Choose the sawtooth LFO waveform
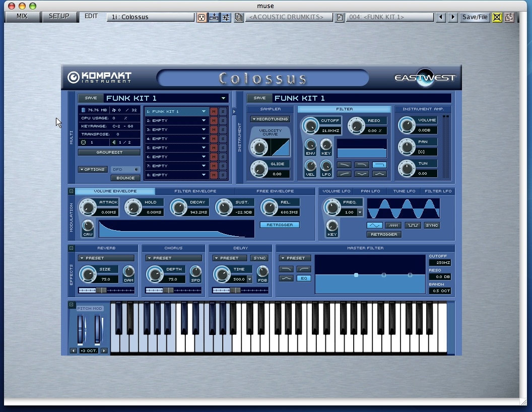The height and width of the screenshot is (412, 532). (393, 225)
